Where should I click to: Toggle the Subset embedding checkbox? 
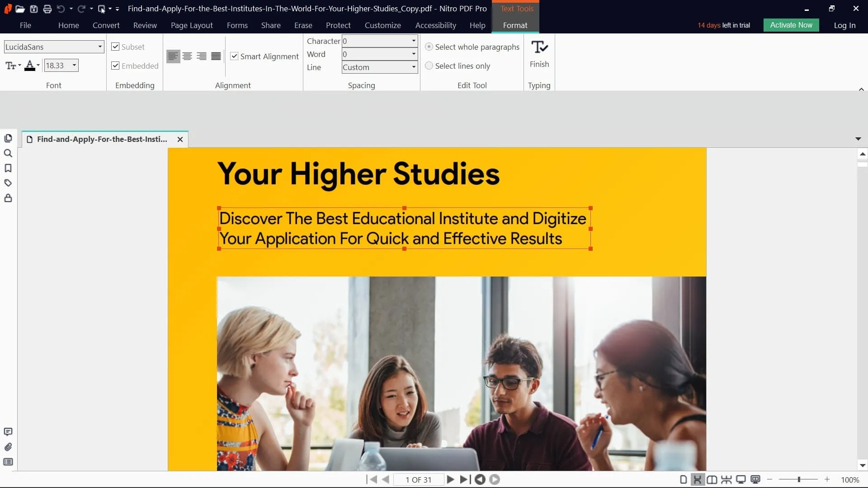(x=116, y=47)
